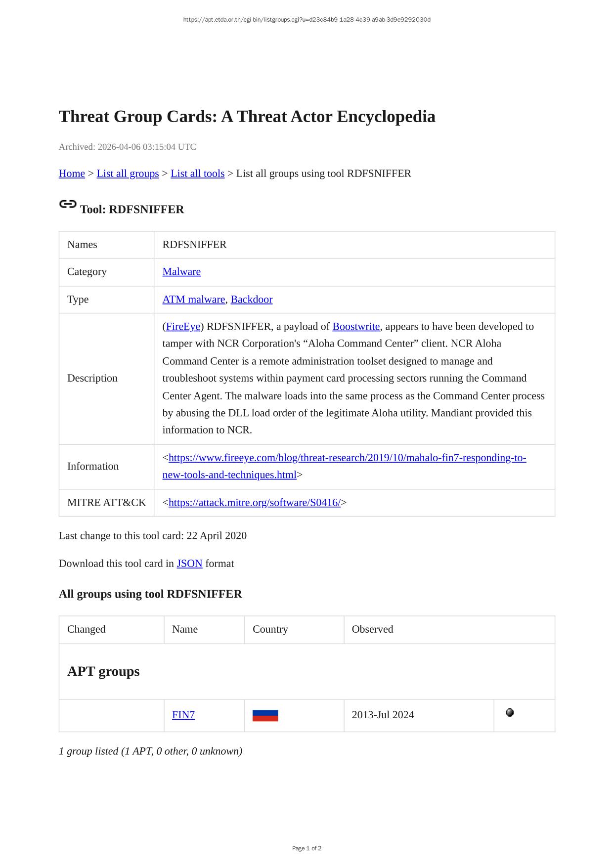Open the Boostwrite tool link

coord(356,327)
